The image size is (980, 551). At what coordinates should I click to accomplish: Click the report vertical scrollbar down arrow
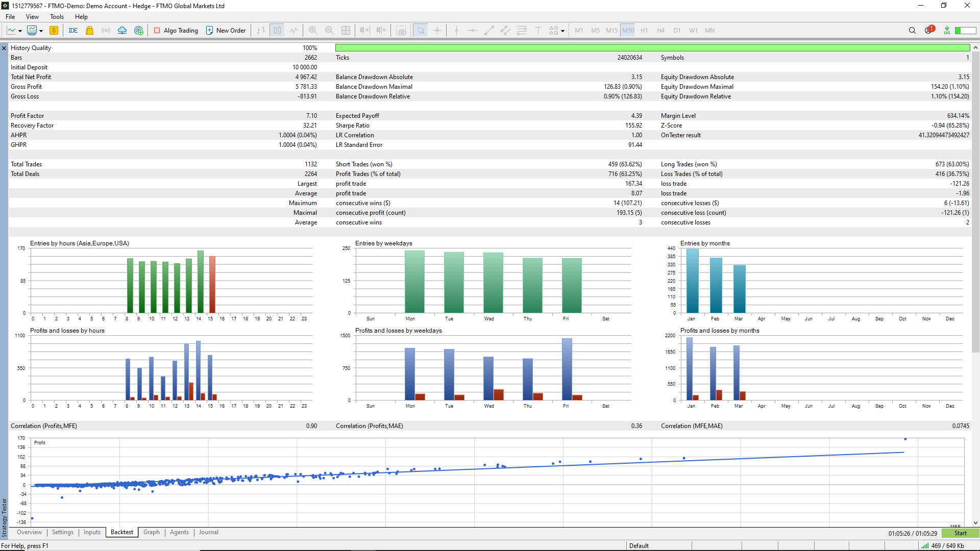tap(975, 522)
